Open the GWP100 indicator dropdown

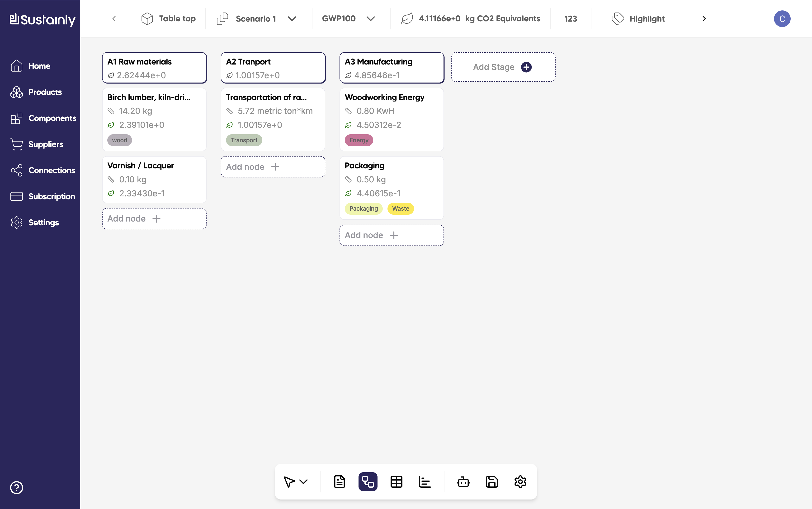click(370, 19)
